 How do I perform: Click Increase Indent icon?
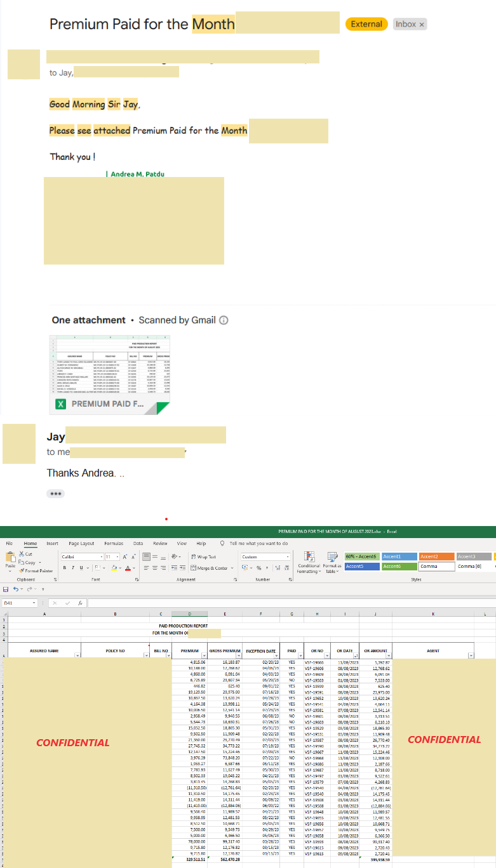click(183, 568)
